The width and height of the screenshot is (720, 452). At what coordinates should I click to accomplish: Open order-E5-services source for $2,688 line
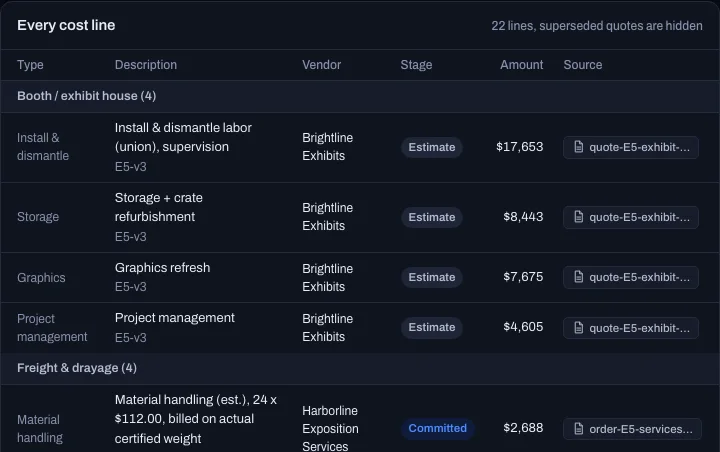[632, 429]
